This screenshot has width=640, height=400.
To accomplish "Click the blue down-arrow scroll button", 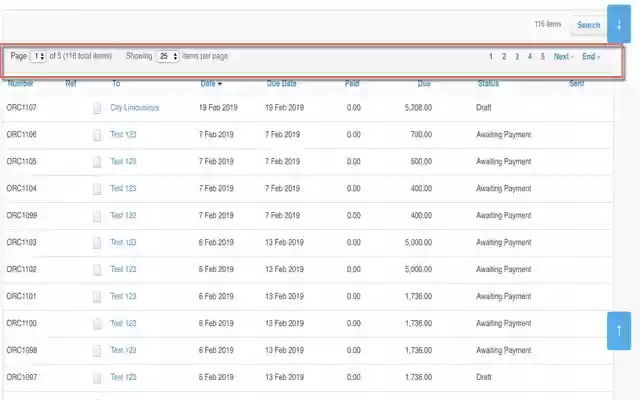I will pos(619,24).
